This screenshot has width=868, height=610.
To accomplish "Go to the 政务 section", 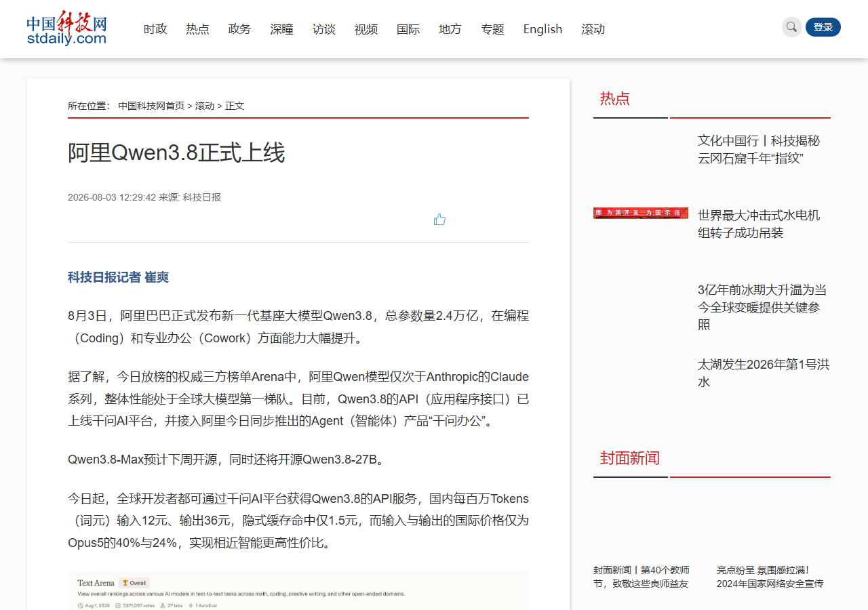I will pos(239,29).
